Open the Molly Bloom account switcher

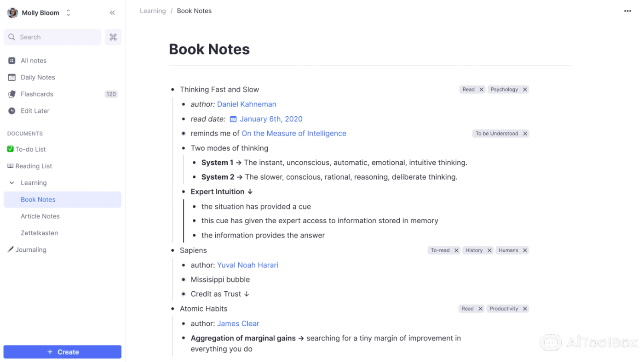point(68,13)
